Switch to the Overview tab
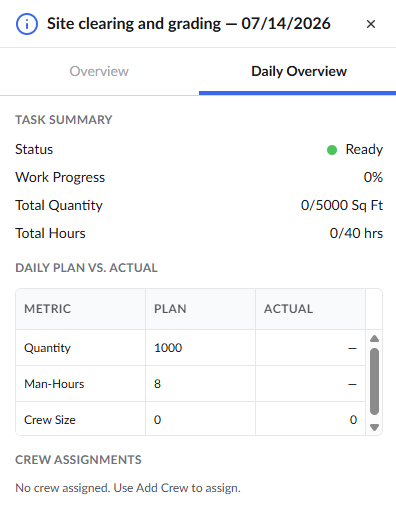The image size is (396, 510). 99,71
